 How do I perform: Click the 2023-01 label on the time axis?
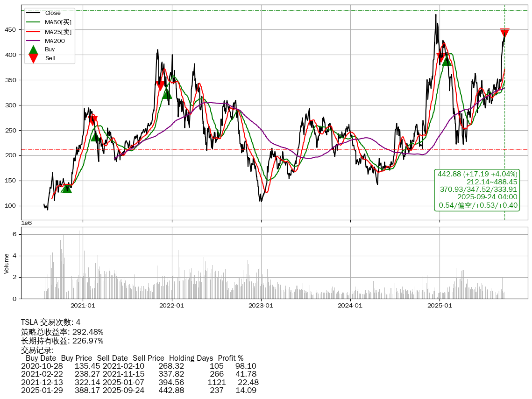261,306
